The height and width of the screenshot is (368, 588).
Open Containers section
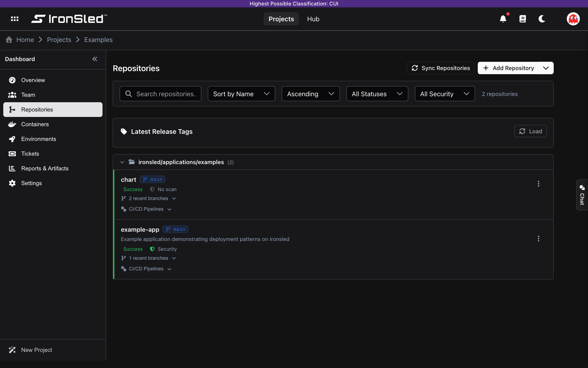53,124
